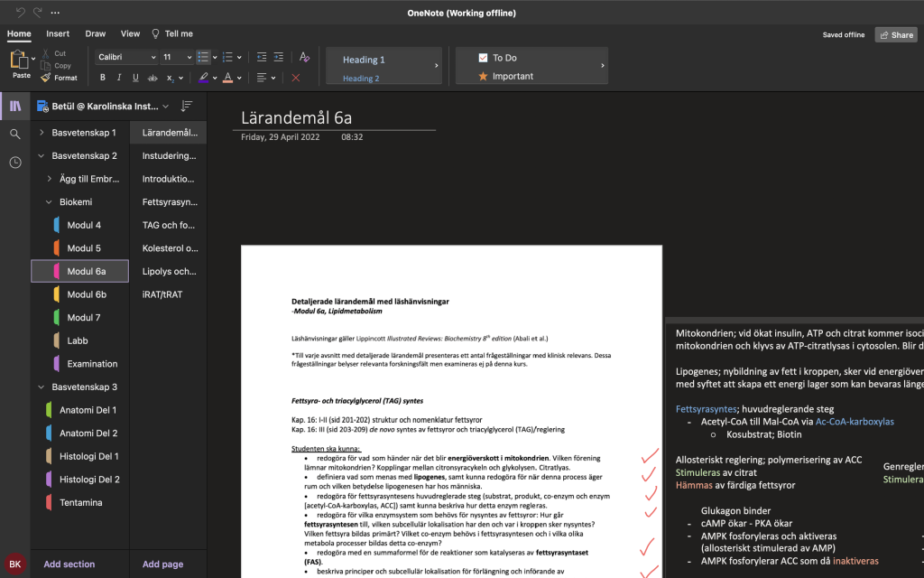Collapse the Biokemi section group
This screenshot has width=924, height=578.
pyautogui.click(x=49, y=202)
